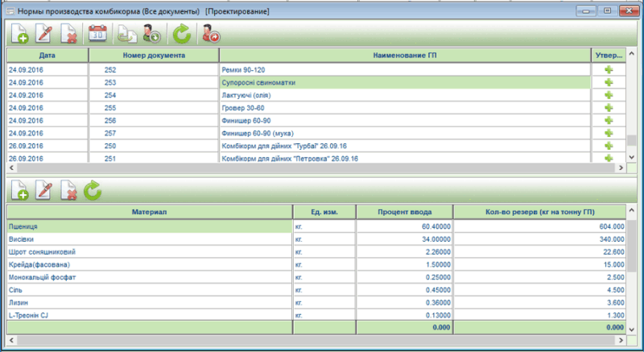The width and height of the screenshot is (644, 352).
Task: Add new material in lower toolbar
Action: pos(19,191)
